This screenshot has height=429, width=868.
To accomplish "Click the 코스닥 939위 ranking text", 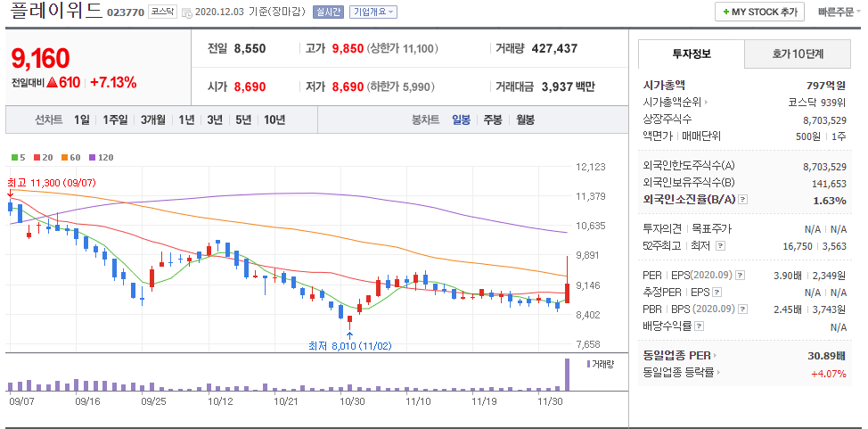I will 817,103.
